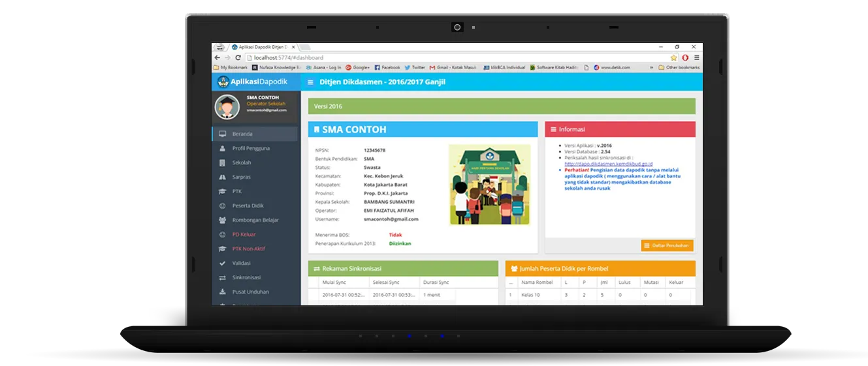Click the Pusat Unduhan download icon
868x366 pixels.
222,292
